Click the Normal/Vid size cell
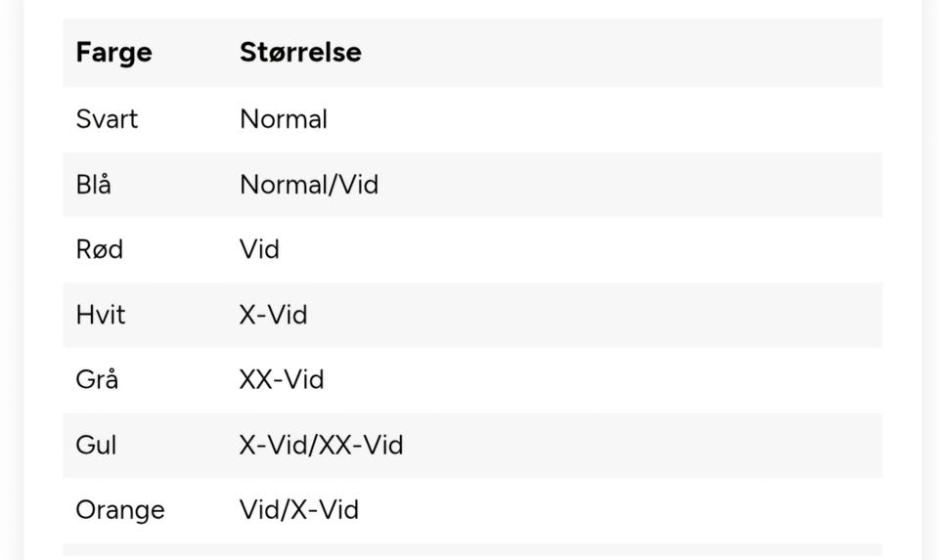This screenshot has width=939, height=560. click(x=309, y=184)
